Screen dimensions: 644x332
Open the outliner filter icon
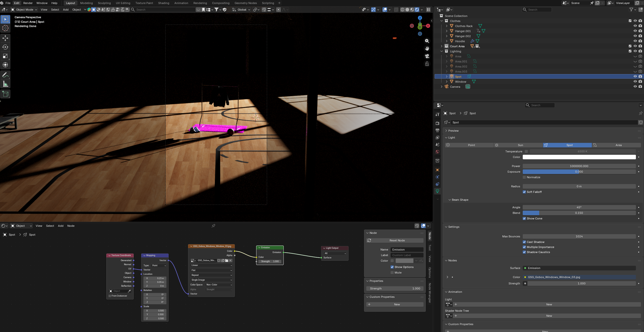[x=631, y=10]
